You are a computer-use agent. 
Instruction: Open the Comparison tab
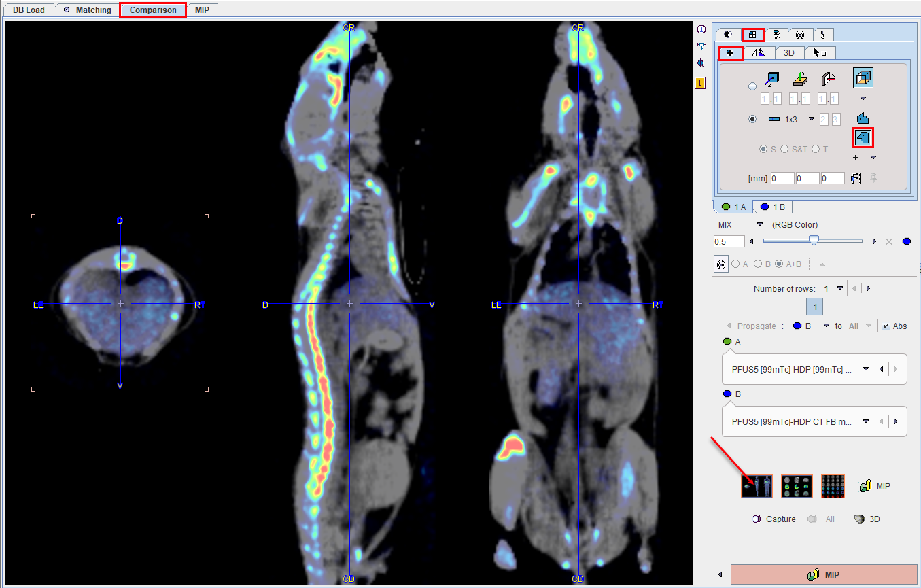pyautogui.click(x=153, y=10)
